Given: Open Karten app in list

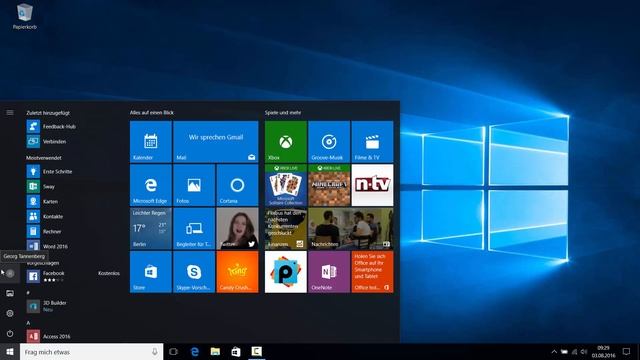Looking at the screenshot, I should click(x=73, y=202).
